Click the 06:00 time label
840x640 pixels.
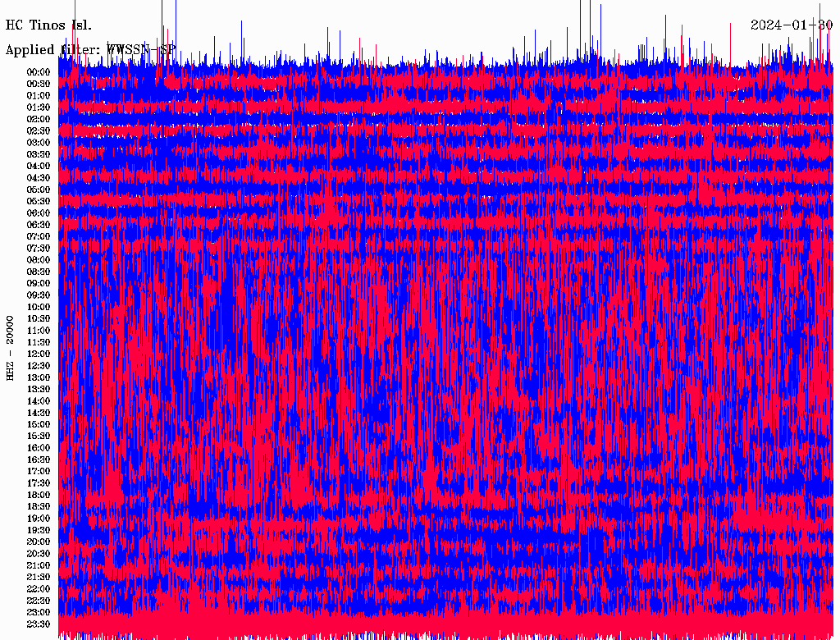[39, 213]
